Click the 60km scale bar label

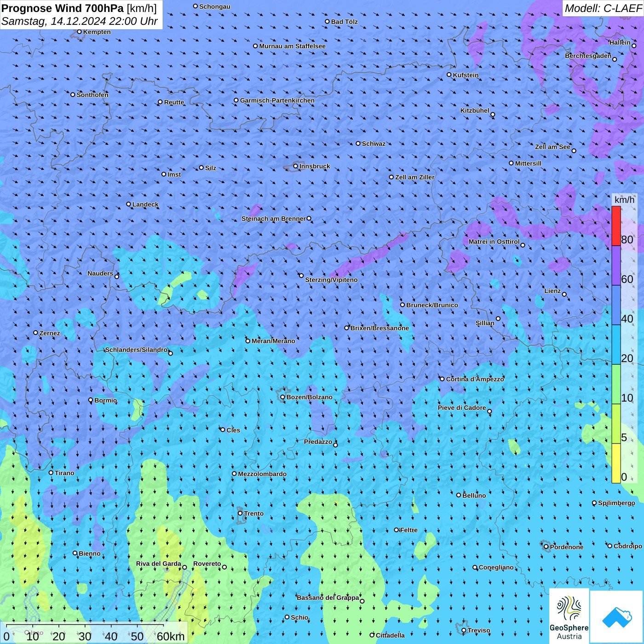171,636
